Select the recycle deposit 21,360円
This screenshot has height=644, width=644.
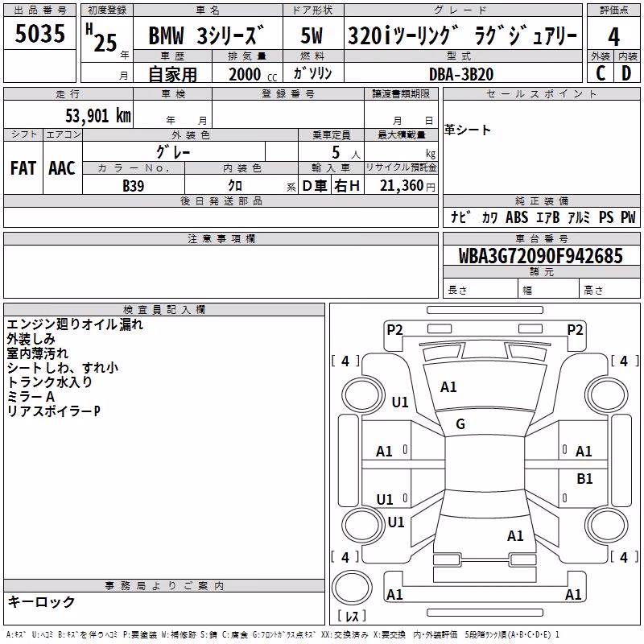(x=407, y=186)
